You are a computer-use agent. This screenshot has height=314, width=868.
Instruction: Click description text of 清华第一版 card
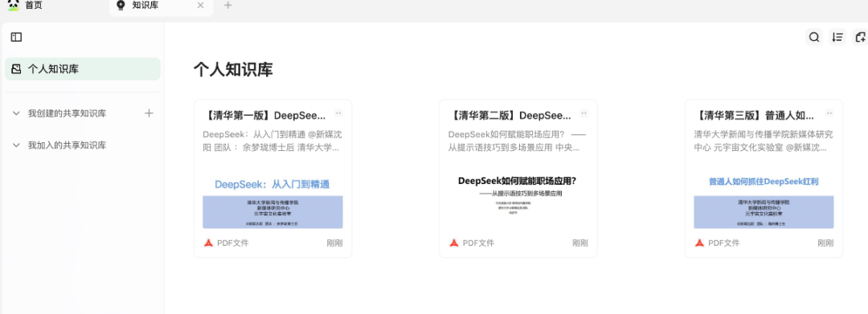tap(272, 141)
